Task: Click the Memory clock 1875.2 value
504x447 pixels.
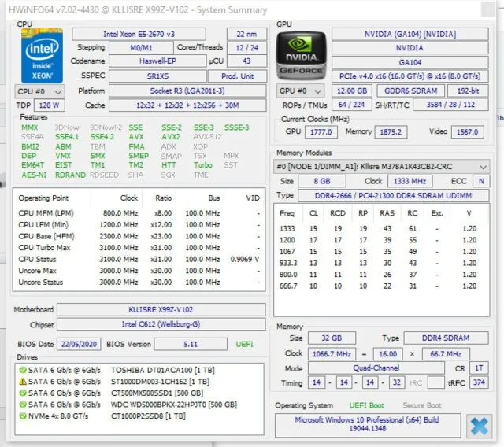Action: point(391,132)
